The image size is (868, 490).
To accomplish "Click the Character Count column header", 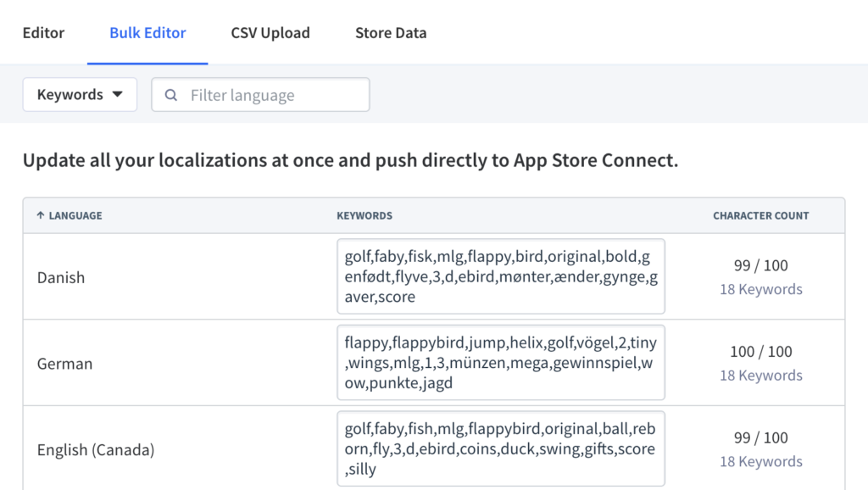I will coord(760,215).
